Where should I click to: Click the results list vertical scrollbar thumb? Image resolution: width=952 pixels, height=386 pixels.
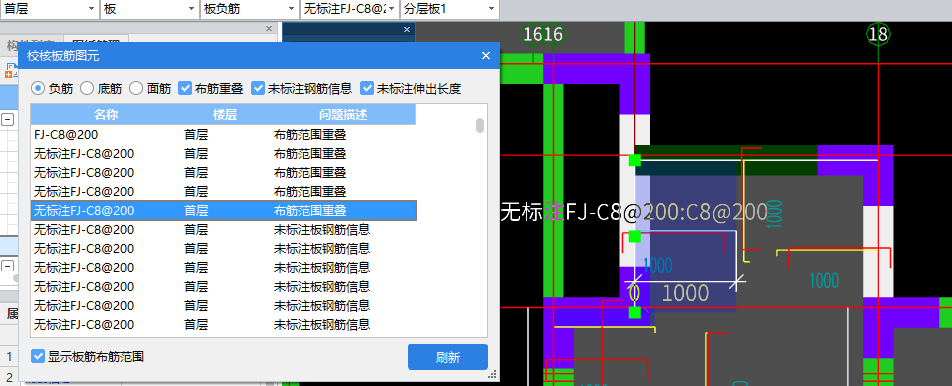pyautogui.click(x=480, y=126)
